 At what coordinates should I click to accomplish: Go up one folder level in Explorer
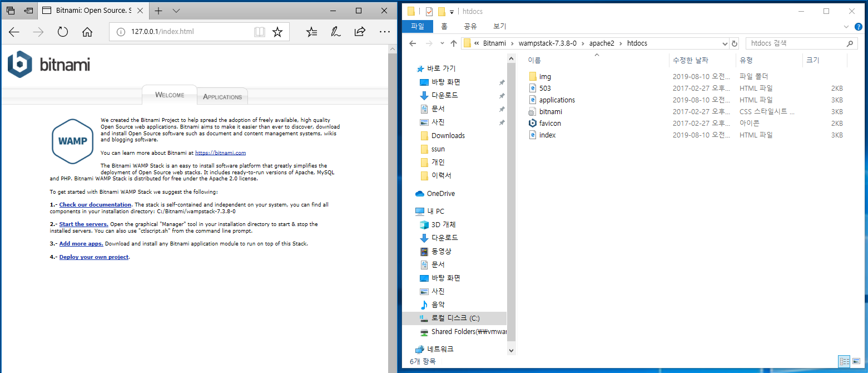click(454, 43)
